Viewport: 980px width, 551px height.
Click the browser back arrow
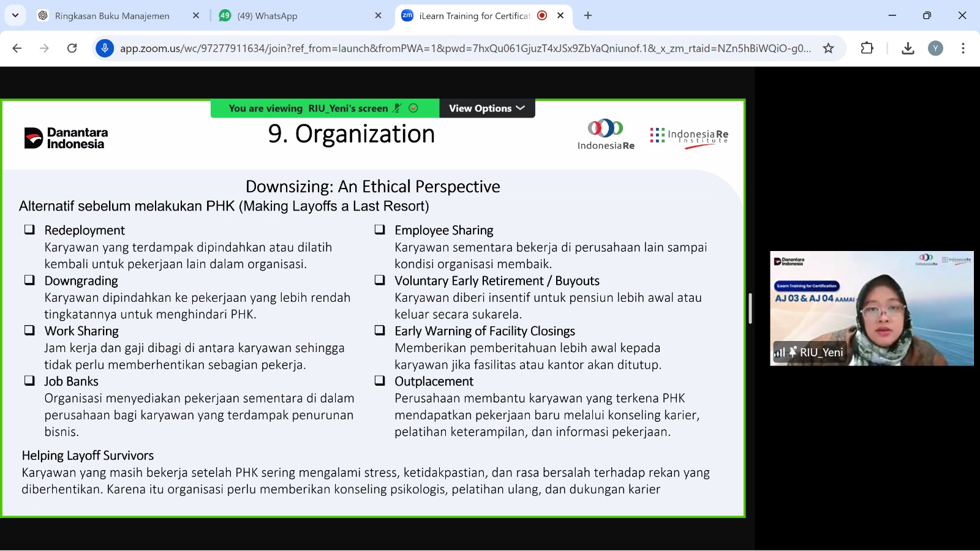coord(17,48)
